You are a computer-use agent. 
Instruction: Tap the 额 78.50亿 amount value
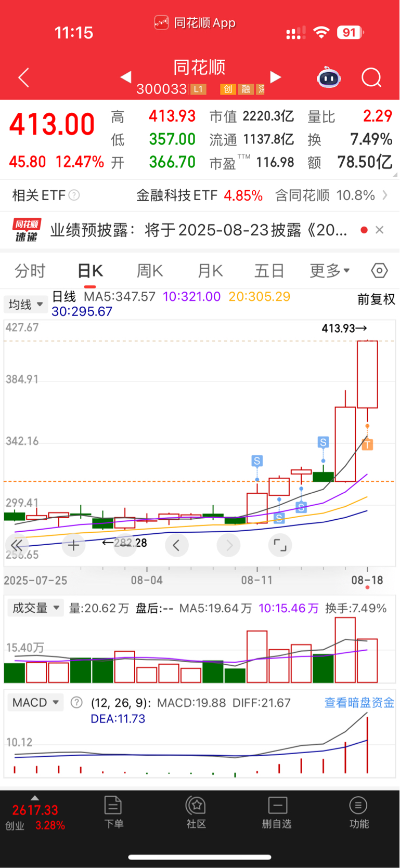[x=350, y=162]
